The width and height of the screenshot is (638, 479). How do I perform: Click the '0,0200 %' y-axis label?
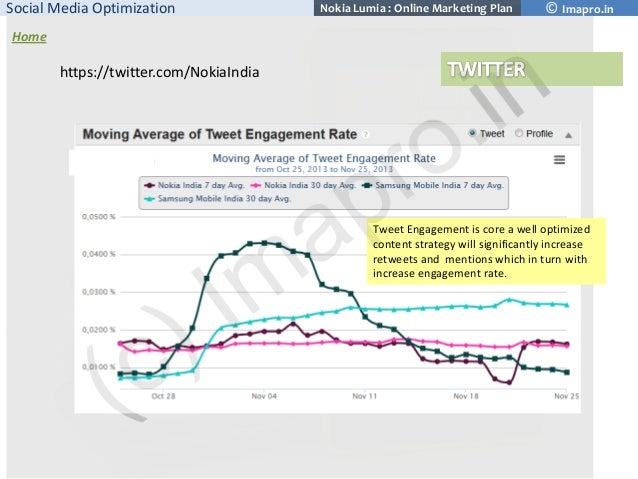click(99, 330)
